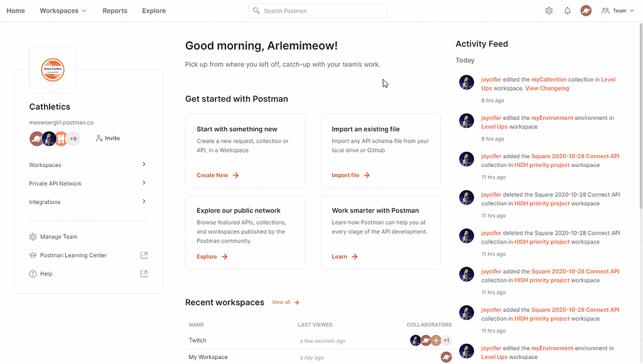Open Postman Learning Center via external link icon

pos(143,255)
